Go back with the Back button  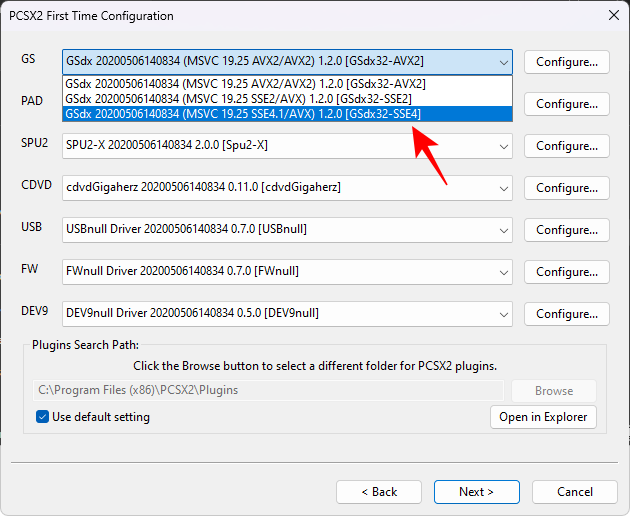379,492
